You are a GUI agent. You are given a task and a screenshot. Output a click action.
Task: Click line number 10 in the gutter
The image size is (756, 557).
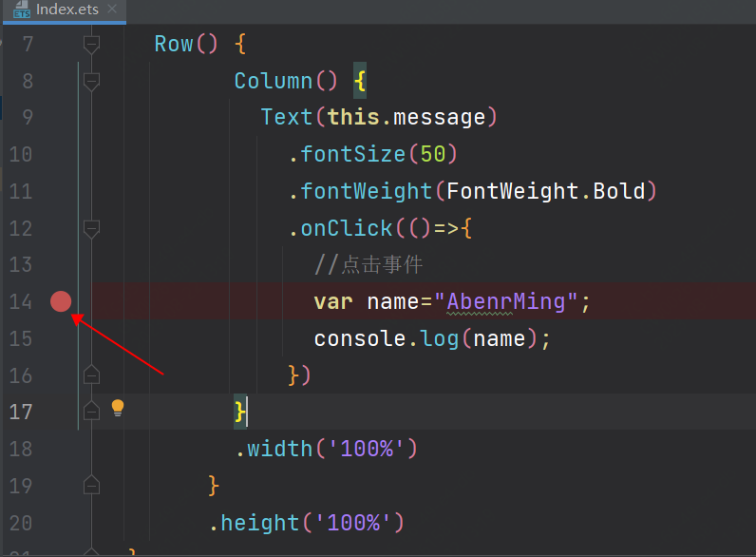(x=20, y=154)
